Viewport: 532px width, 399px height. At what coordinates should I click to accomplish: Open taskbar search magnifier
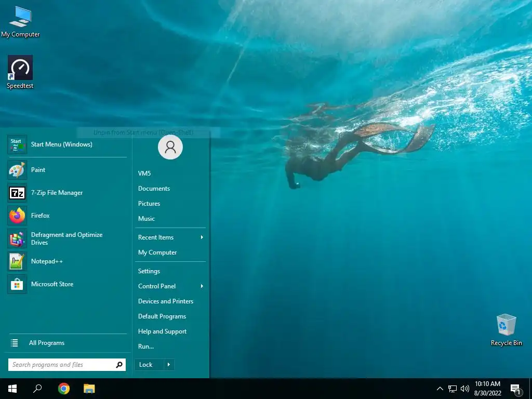tap(37, 389)
